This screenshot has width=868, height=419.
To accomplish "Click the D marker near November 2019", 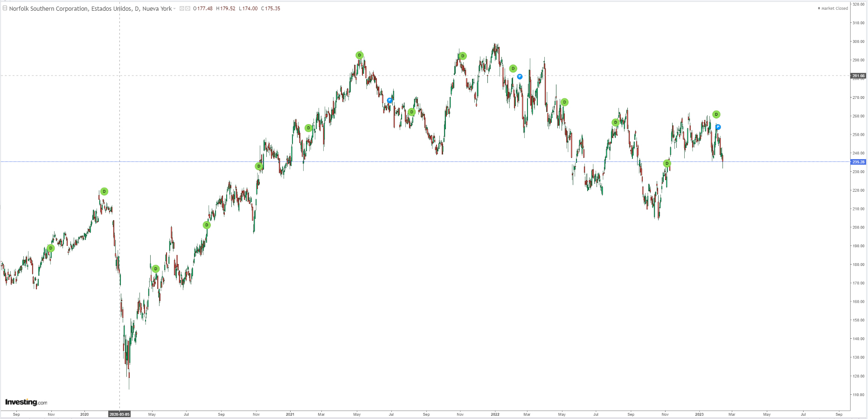I will pos(51,249).
